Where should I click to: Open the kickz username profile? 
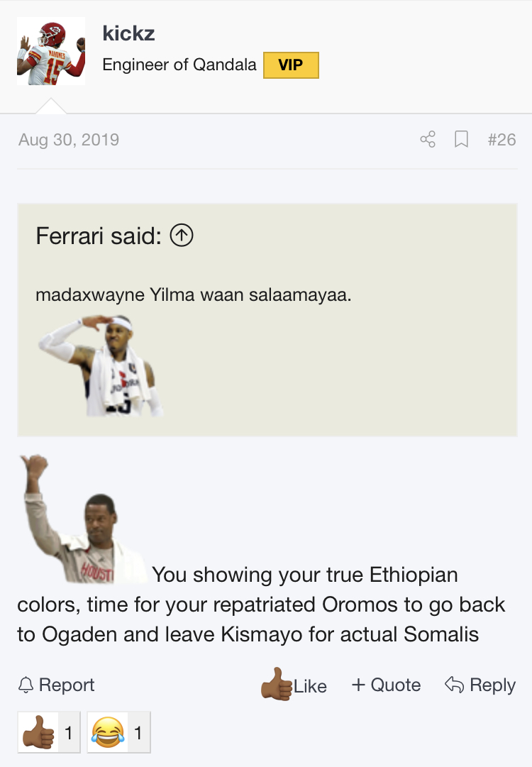coord(128,33)
